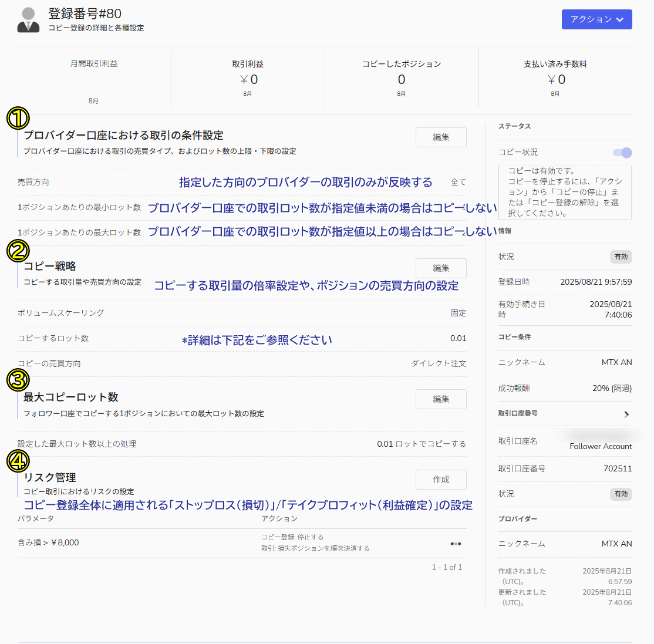Image resolution: width=654 pixels, height=644 pixels.
Task: Click the コピーしたポジション count card
Action: pyautogui.click(x=402, y=79)
